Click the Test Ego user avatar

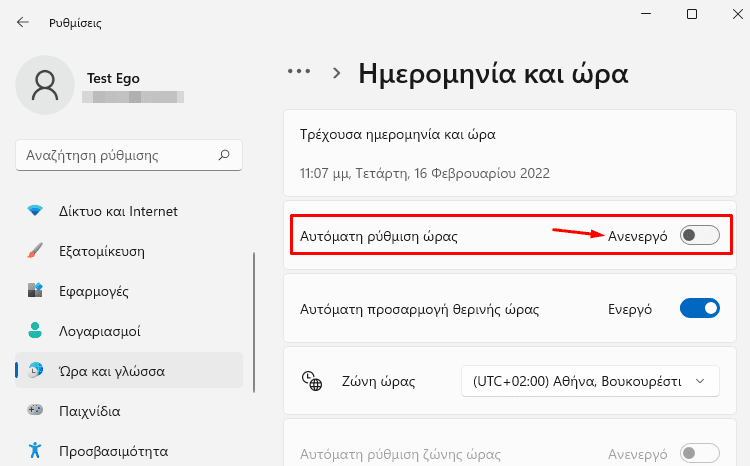click(45, 85)
